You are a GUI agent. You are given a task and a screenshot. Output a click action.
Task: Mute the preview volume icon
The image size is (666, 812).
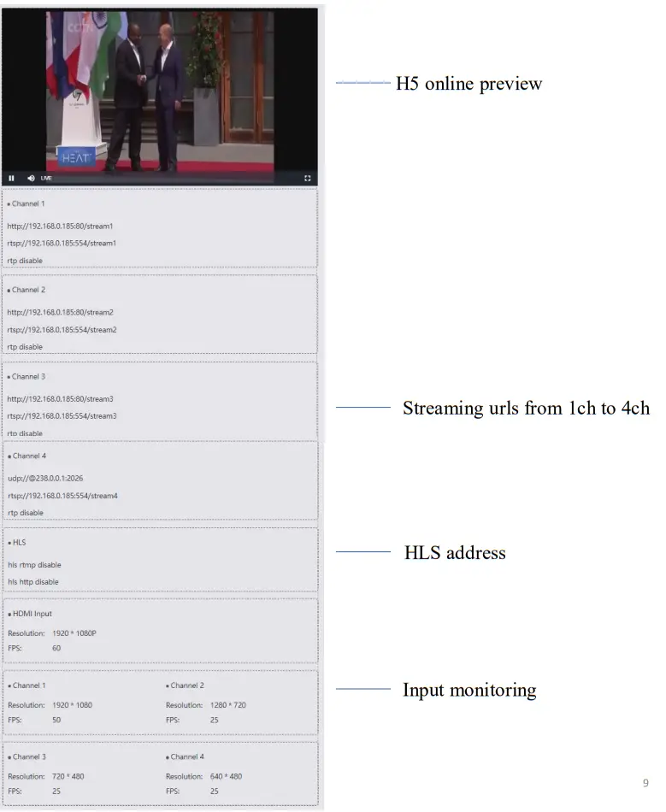(x=31, y=178)
